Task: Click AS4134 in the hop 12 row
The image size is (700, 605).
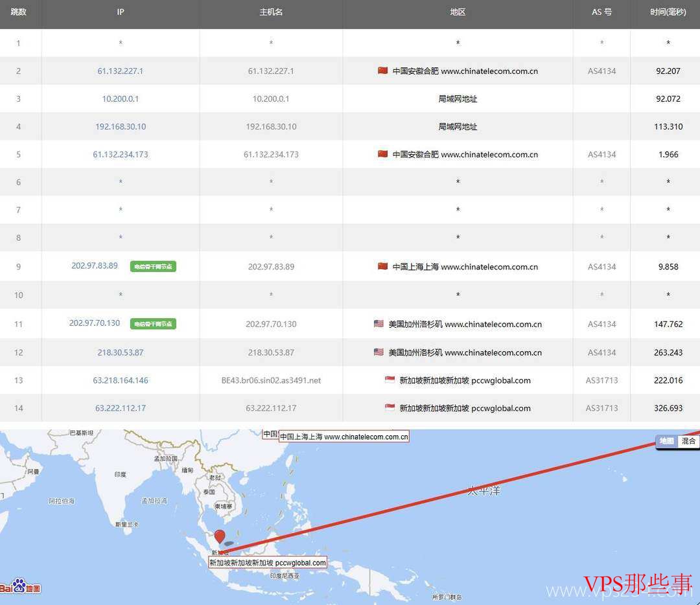Action: point(601,352)
